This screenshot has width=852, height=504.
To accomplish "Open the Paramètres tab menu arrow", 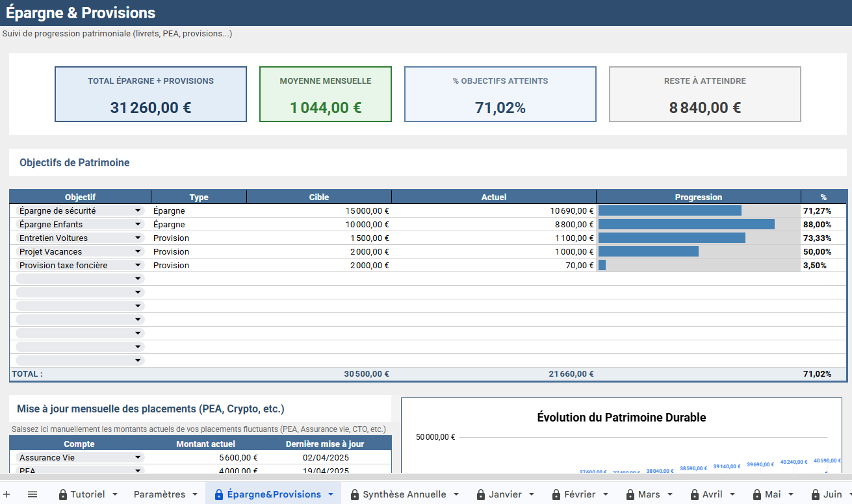I will coord(195,495).
